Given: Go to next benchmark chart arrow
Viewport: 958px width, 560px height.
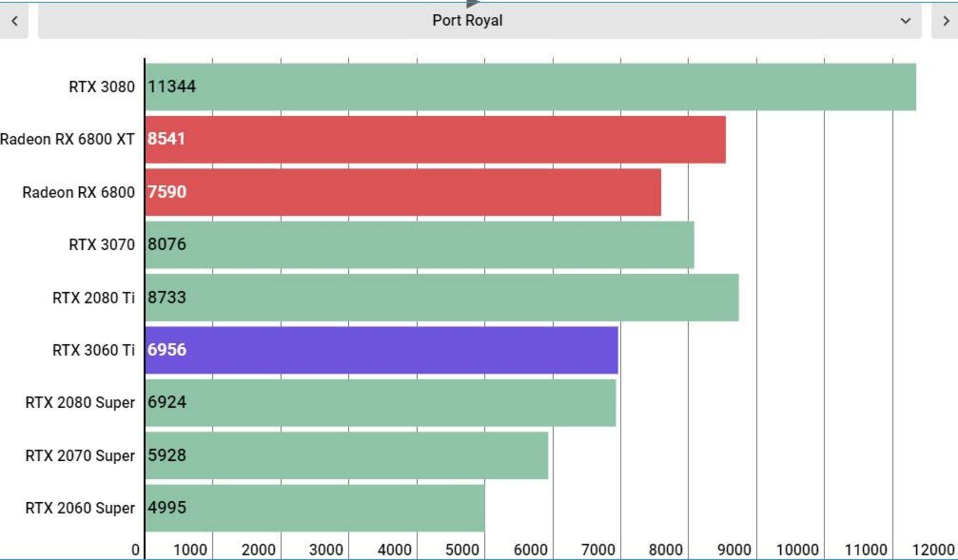Looking at the screenshot, I should coord(945,21).
